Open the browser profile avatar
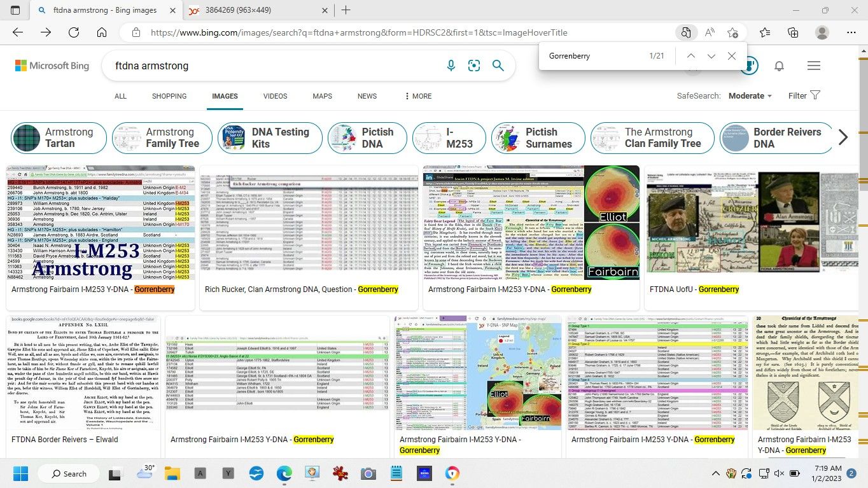The width and height of the screenshot is (868, 488). point(822,32)
